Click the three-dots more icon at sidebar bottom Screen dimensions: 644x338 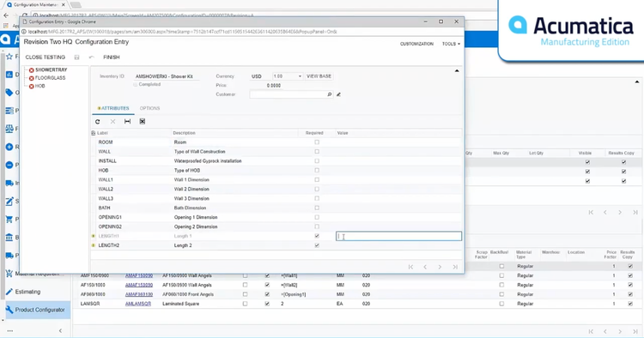pos(9,330)
